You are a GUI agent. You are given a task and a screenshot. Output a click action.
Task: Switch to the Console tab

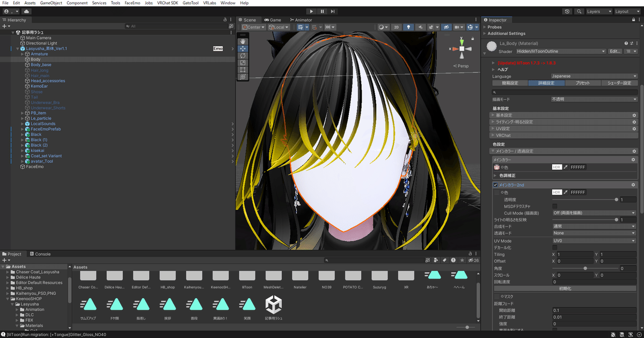pyautogui.click(x=40, y=254)
